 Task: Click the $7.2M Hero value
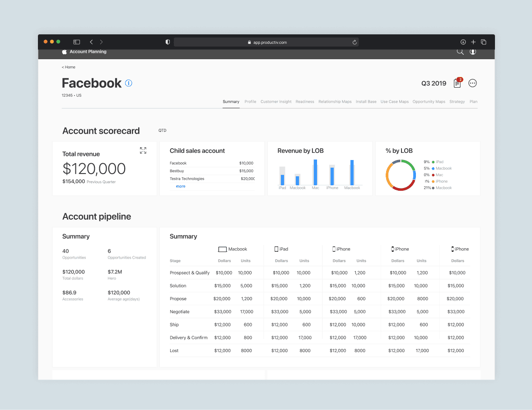click(115, 272)
